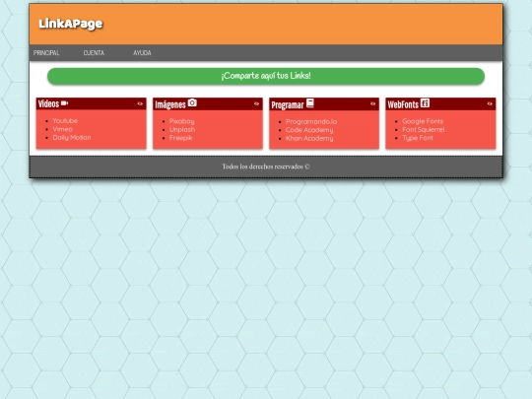
Task: Click the WebFonts card heading
Action: pos(403,104)
